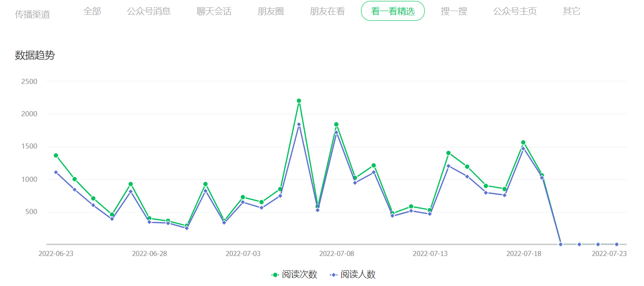Click green 阅读次数 point on 2022-06-23
644x286 pixels.
(x=56, y=155)
